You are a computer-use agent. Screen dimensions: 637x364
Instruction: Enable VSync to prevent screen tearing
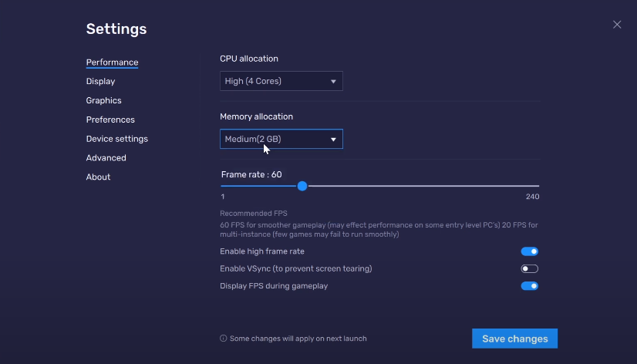[x=529, y=268]
